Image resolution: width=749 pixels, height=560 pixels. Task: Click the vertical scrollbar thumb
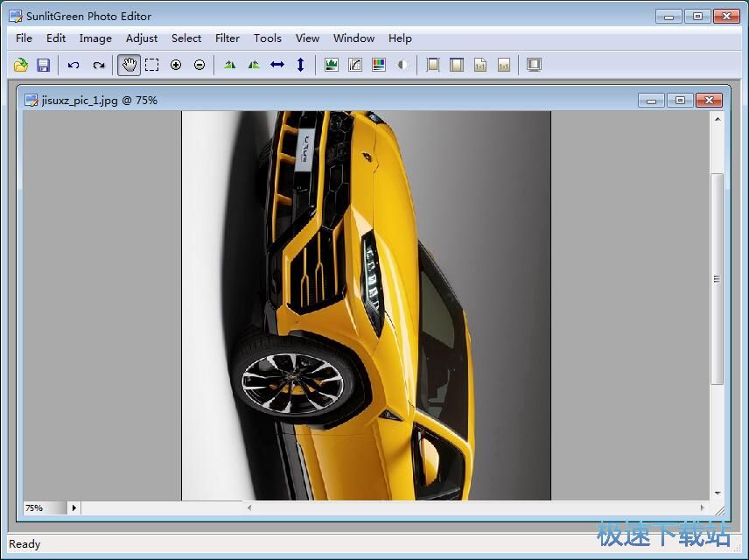click(717, 278)
